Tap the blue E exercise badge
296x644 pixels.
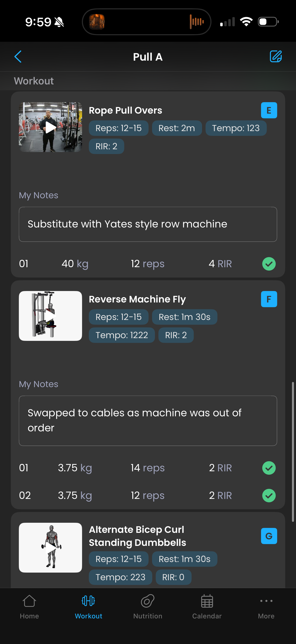click(x=269, y=110)
